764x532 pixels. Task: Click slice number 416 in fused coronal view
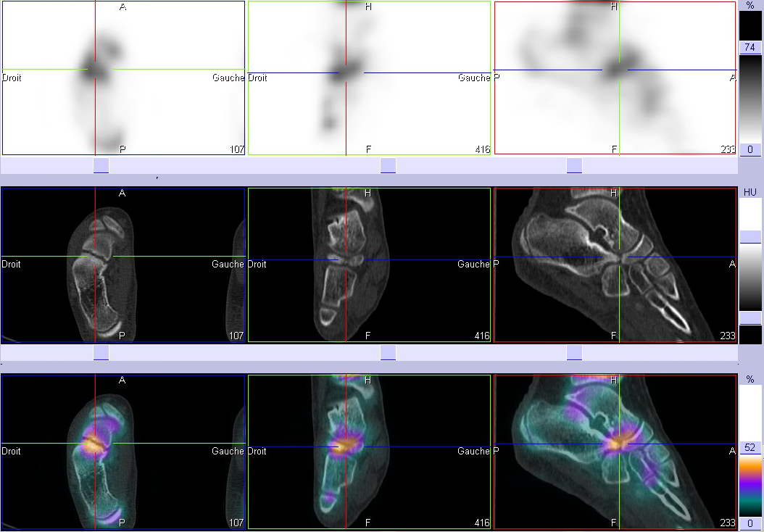(482, 523)
